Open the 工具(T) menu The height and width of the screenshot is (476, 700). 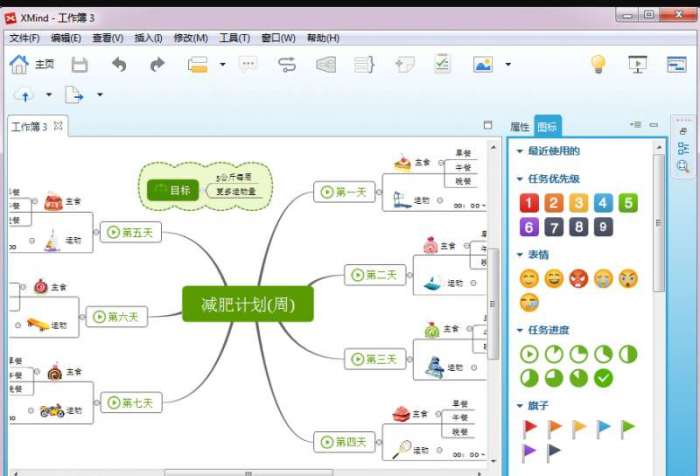click(x=233, y=38)
